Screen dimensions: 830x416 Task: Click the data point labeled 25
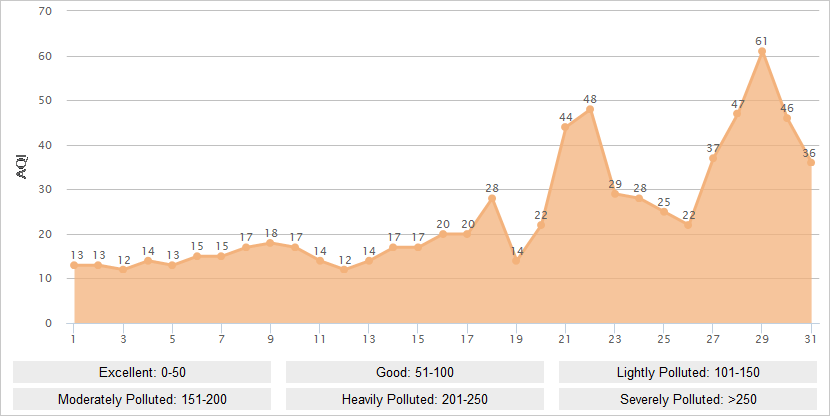[x=663, y=212]
